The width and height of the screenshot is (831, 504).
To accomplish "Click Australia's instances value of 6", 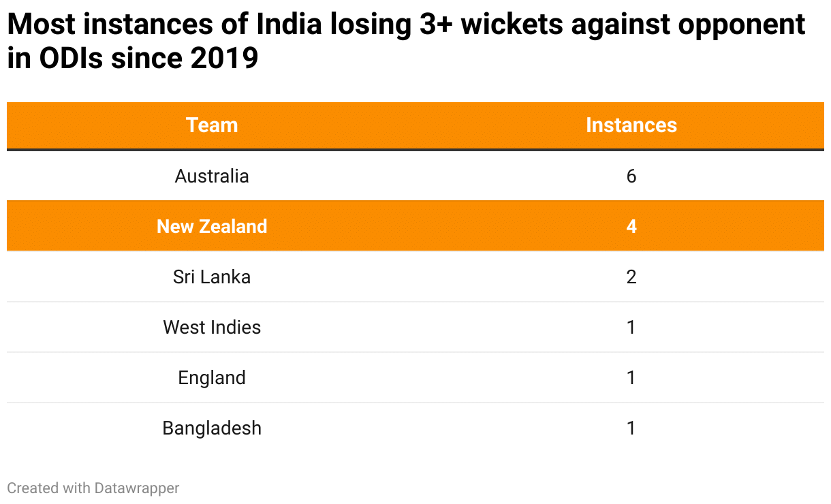I will point(631,176).
